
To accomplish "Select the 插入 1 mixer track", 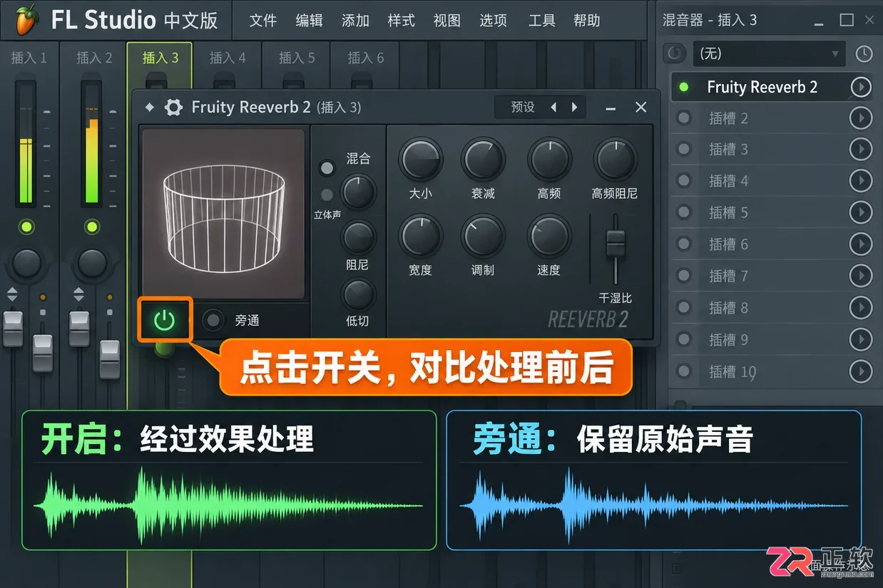I will click(29, 58).
